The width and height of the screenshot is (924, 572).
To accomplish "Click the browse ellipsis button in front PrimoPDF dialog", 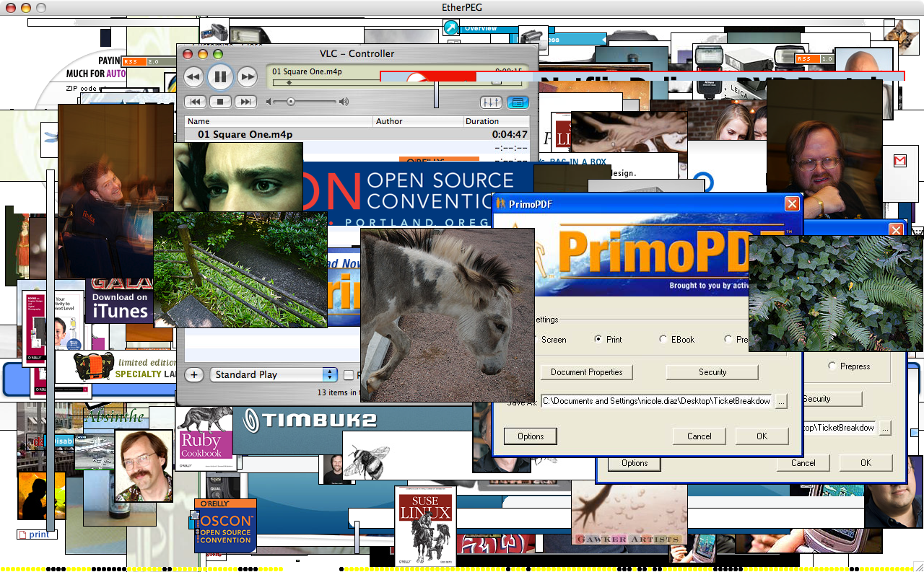I will click(x=780, y=401).
